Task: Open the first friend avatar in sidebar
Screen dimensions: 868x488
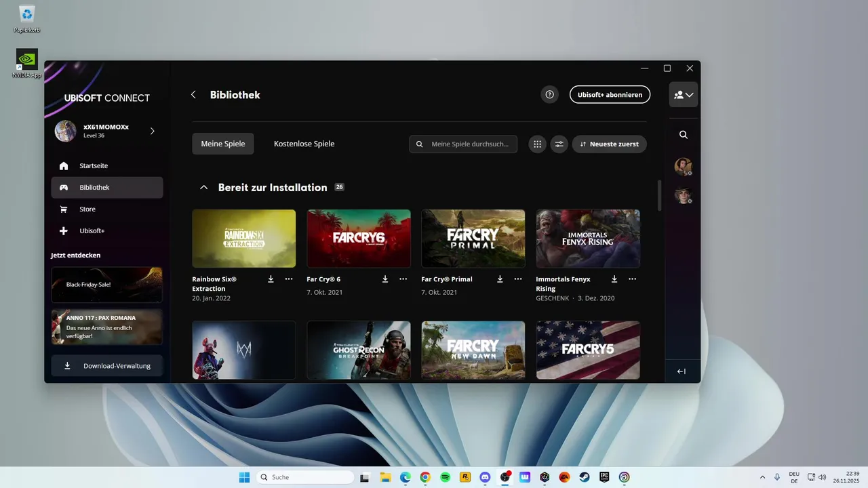Action: (683, 167)
